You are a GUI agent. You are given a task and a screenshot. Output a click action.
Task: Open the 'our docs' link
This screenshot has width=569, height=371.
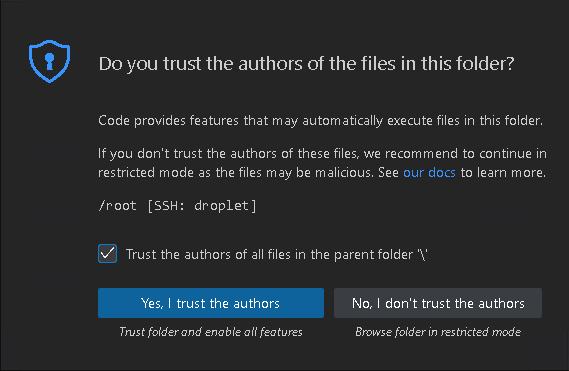(x=429, y=173)
